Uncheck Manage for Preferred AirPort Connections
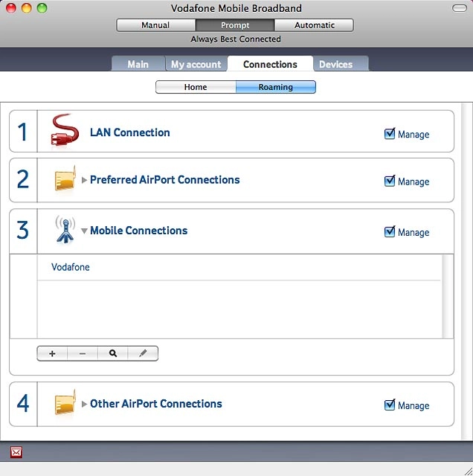This screenshot has height=476, width=473. click(390, 181)
